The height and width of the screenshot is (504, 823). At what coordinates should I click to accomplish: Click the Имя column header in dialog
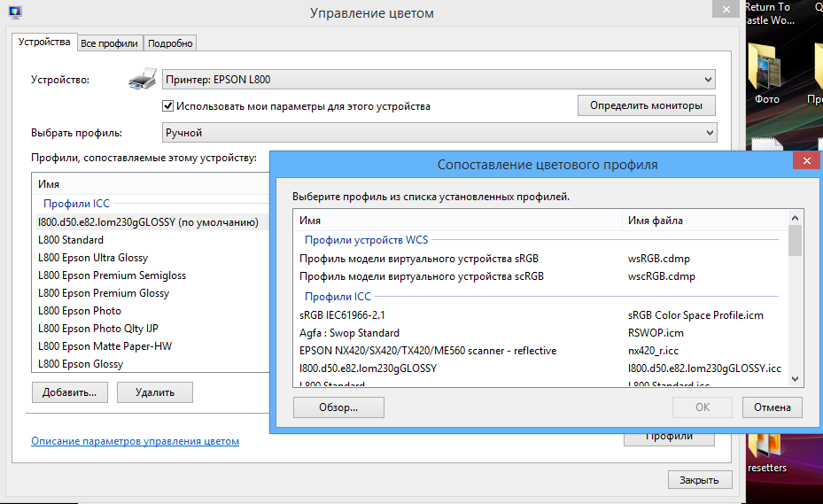458,221
